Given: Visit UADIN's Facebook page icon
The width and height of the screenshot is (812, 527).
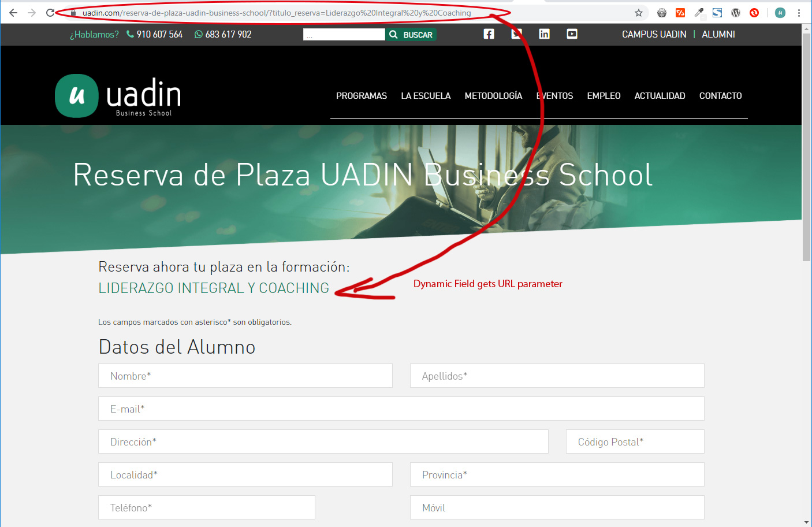Looking at the screenshot, I should pos(489,34).
